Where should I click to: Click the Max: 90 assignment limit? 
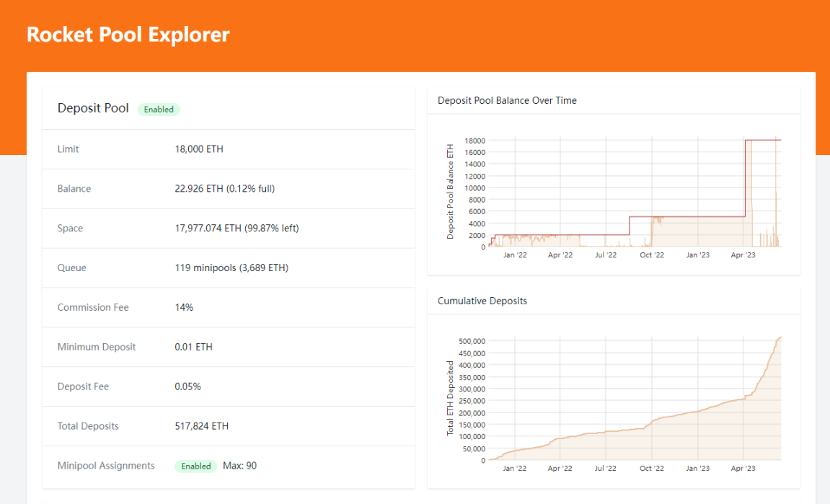coord(237,466)
